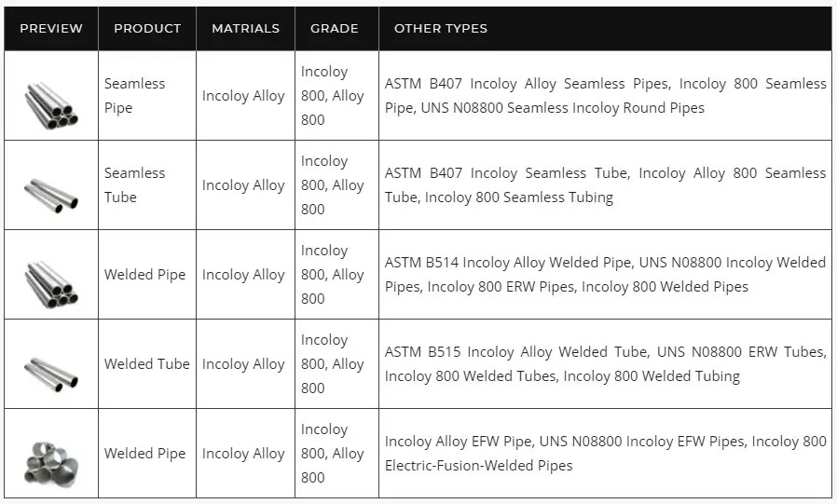The height and width of the screenshot is (504, 837).
Task: Click the "Seamless Pipe" product name
Action: point(134,96)
